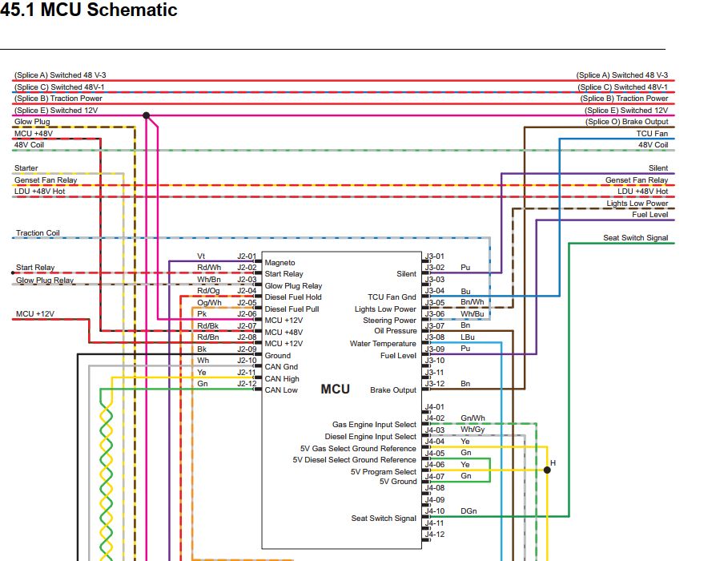The image size is (728, 561).
Task: Click the "Traction Coil" label
Action: 38,233
